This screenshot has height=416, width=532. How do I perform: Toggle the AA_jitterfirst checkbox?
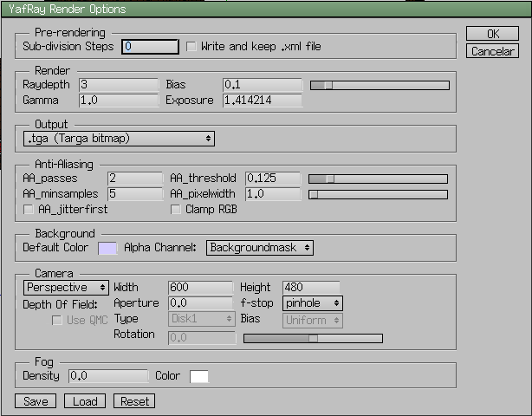[29, 210]
